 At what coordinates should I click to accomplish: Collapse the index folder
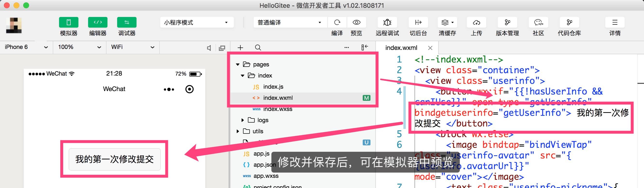242,76
